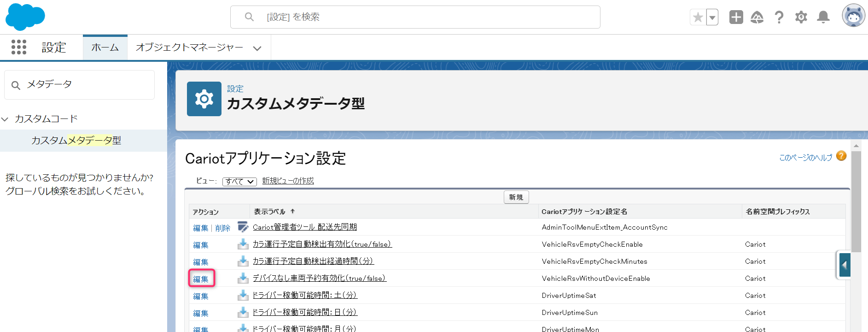Click the favorites star icon
868x332 pixels.
[698, 18]
